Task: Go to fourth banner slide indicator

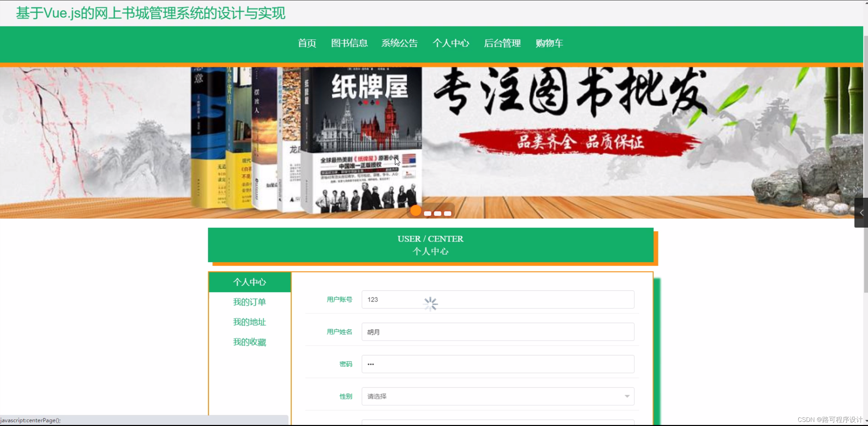Action: point(448,214)
